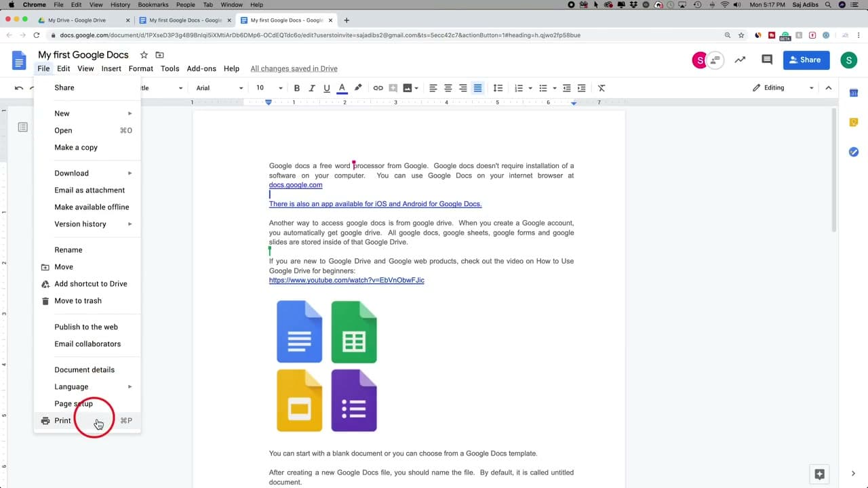Open the Docs home icon

(19, 60)
